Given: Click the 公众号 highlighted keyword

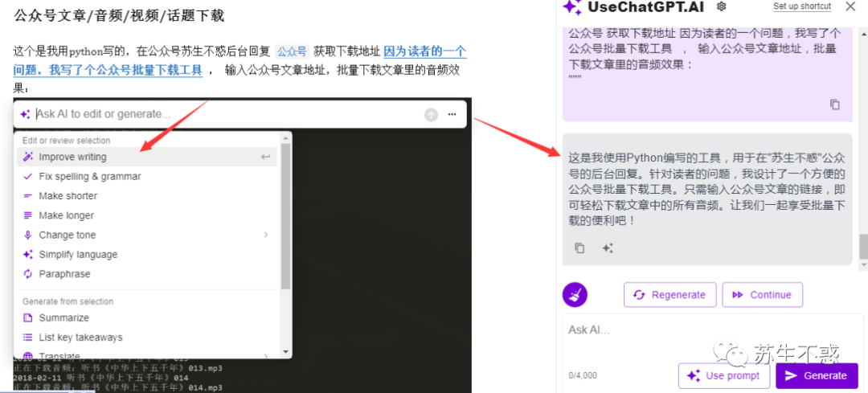Looking at the screenshot, I should pos(292,52).
